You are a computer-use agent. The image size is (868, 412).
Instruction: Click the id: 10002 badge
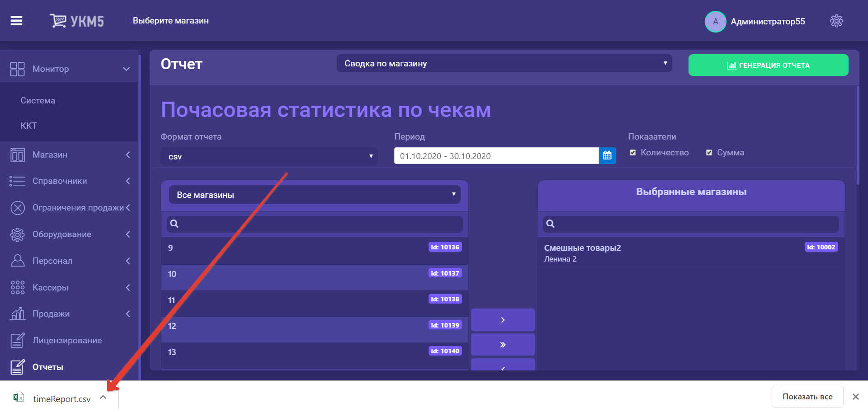[x=821, y=247]
